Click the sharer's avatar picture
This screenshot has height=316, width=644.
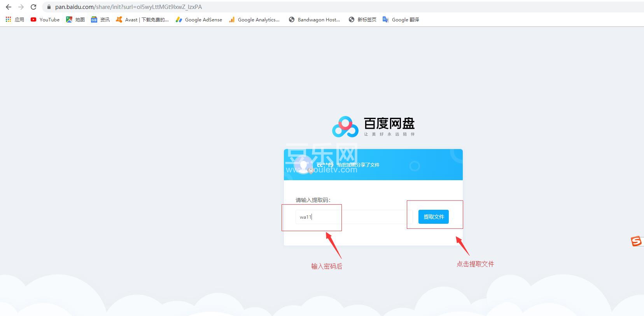point(304,165)
